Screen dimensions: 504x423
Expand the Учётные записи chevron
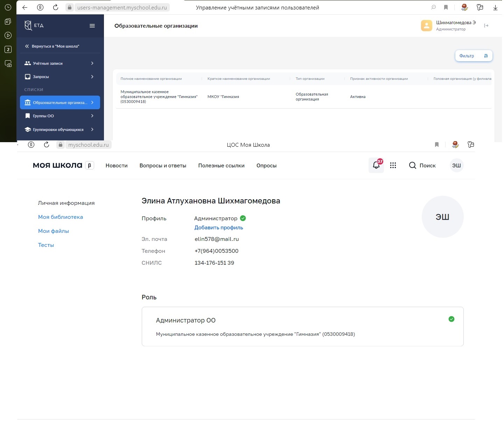(x=92, y=63)
